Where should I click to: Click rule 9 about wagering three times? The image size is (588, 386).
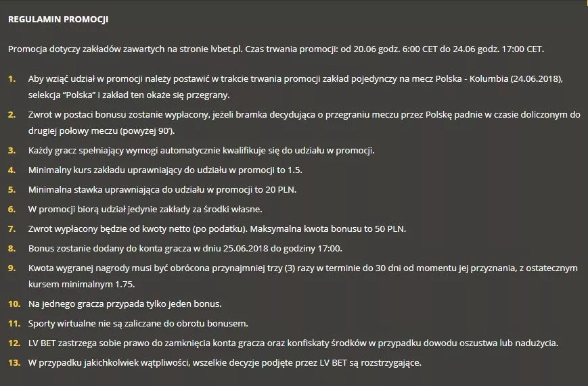[303, 276]
